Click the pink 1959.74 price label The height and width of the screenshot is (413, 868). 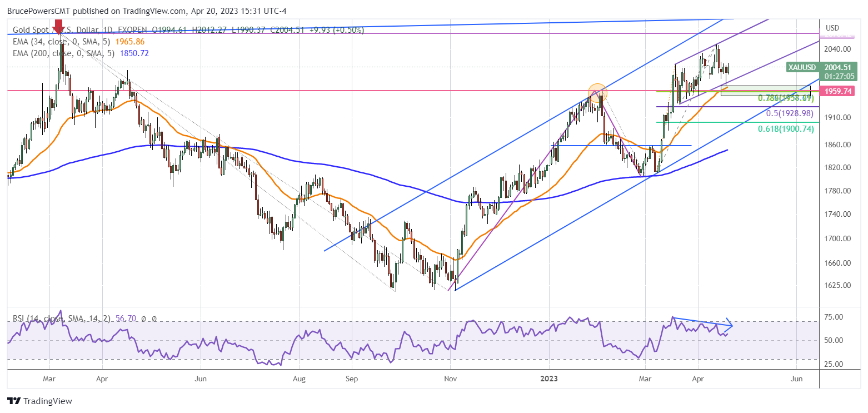pyautogui.click(x=836, y=91)
